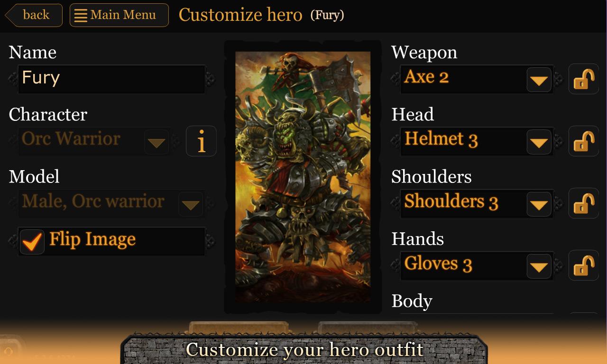Click the Hands padlock icon

click(x=584, y=265)
